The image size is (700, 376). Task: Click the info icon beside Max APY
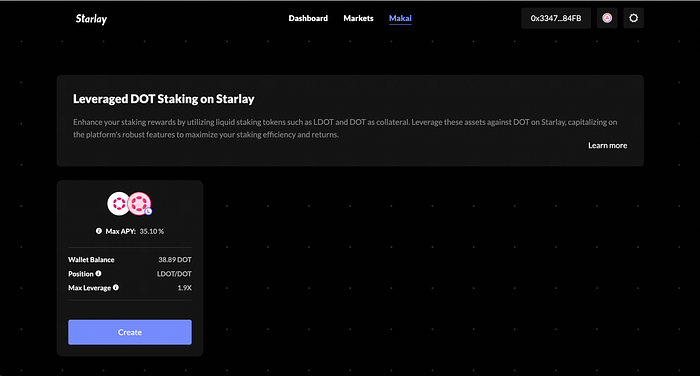click(99, 231)
